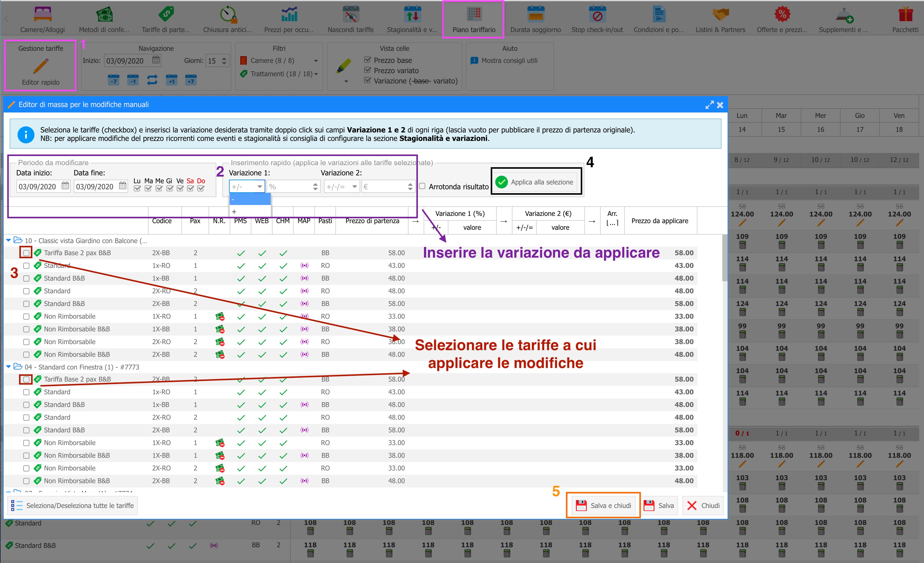Image resolution: width=924 pixels, height=563 pixels.
Task: Open Nascondi tariffe icon
Action: pyautogui.click(x=351, y=20)
